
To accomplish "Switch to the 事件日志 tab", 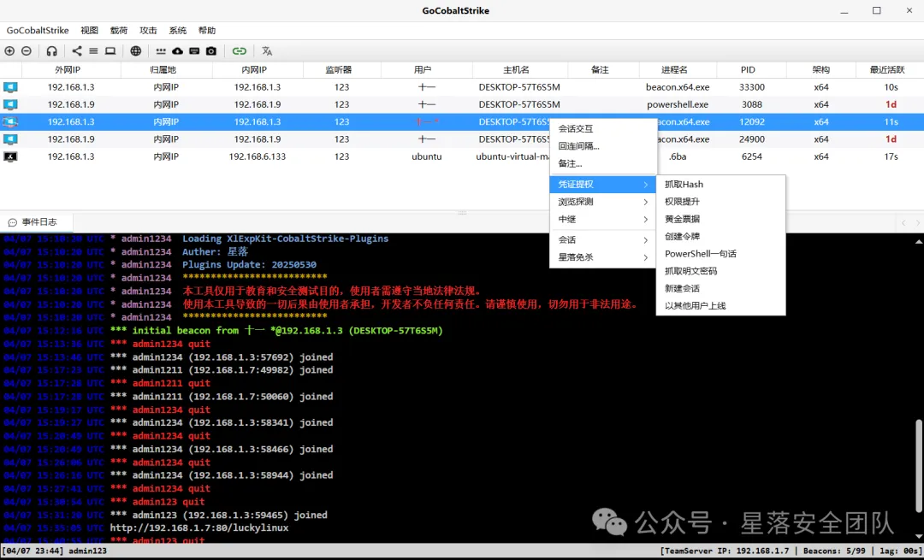I will point(37,222).
